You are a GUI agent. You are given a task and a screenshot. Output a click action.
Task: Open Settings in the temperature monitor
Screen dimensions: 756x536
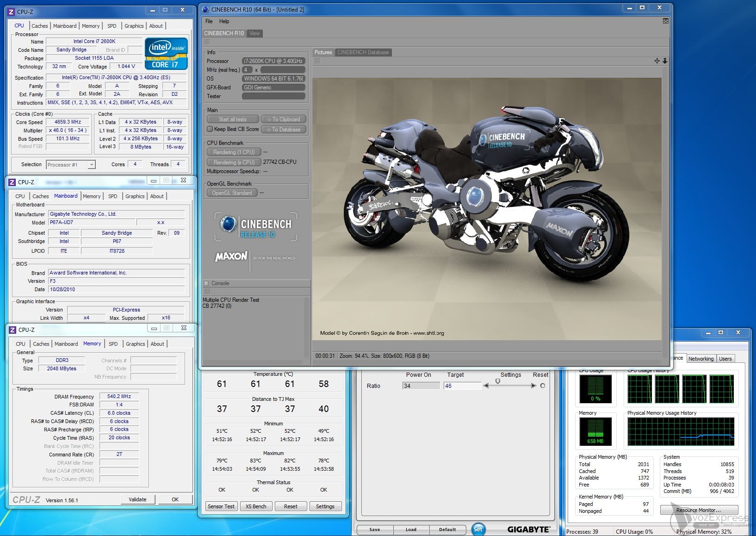click(325, 506)
